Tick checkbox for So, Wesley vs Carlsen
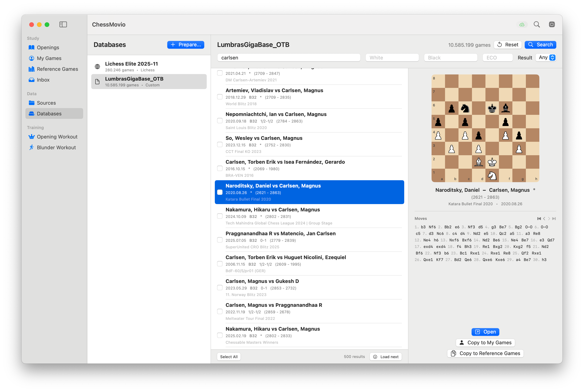This screenshot has width=584, height=392. [220, 144]
